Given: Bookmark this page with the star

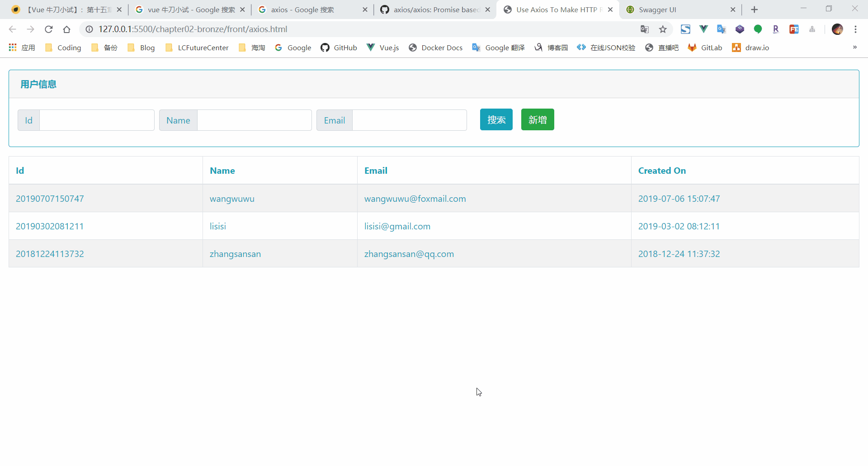Looking at the screenshot, I should coord(663,29).
